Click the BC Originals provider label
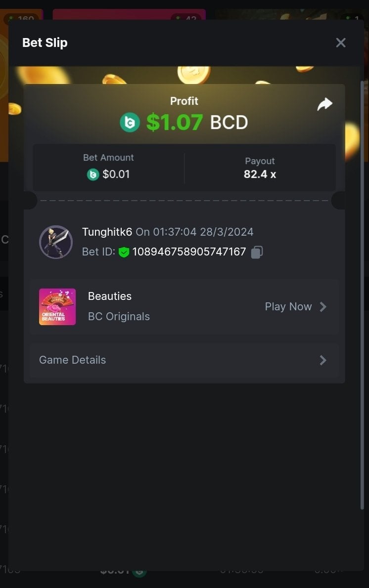The height and width of the screenshot is (588, 369). (119, 317)
